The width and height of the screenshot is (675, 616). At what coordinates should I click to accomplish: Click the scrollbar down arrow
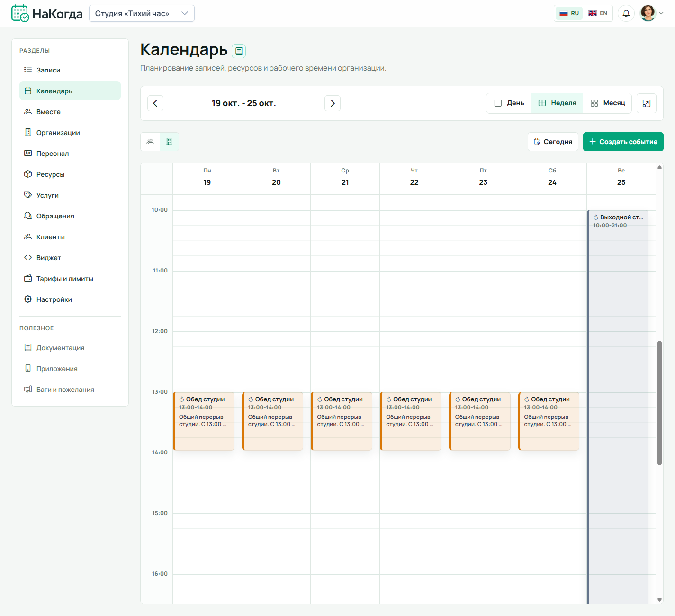click(659, 600)
